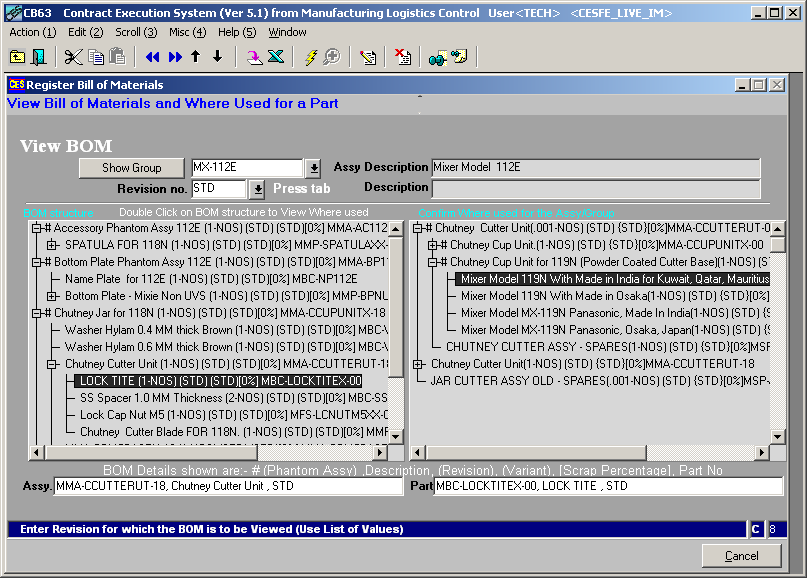
Task: Click the Copy icon in toolbar
Action: (x=96, y=57)
